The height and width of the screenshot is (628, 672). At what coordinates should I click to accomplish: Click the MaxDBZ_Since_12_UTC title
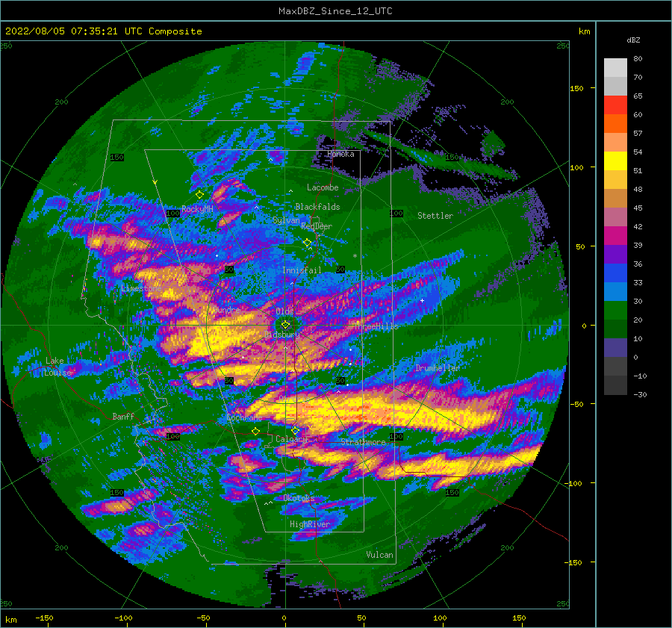335,11
